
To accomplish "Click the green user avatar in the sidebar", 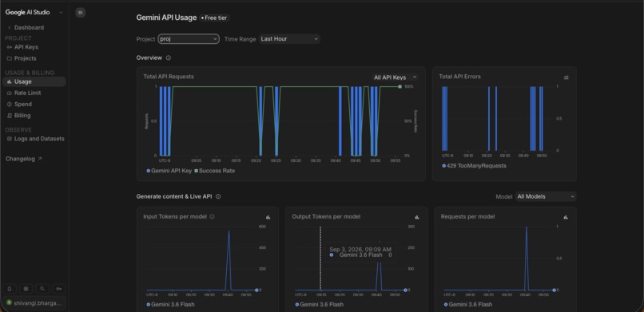I will click(x=9, y=302).
